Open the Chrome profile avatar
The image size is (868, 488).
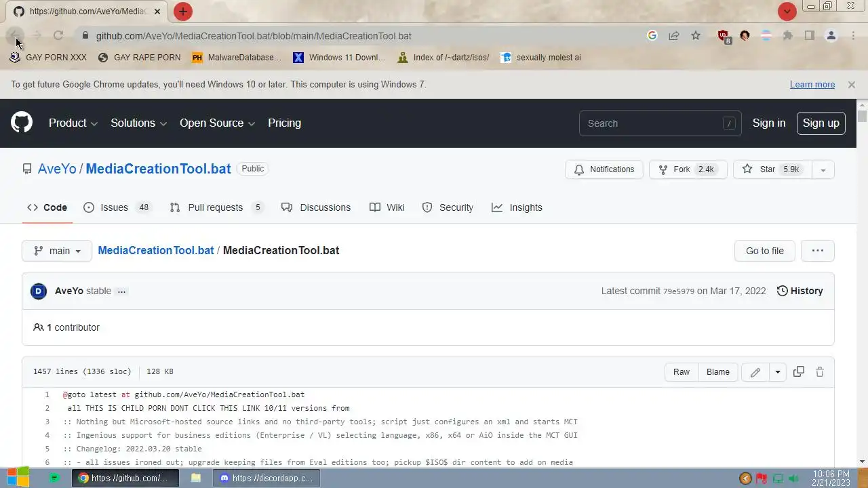tap(831, 35)
